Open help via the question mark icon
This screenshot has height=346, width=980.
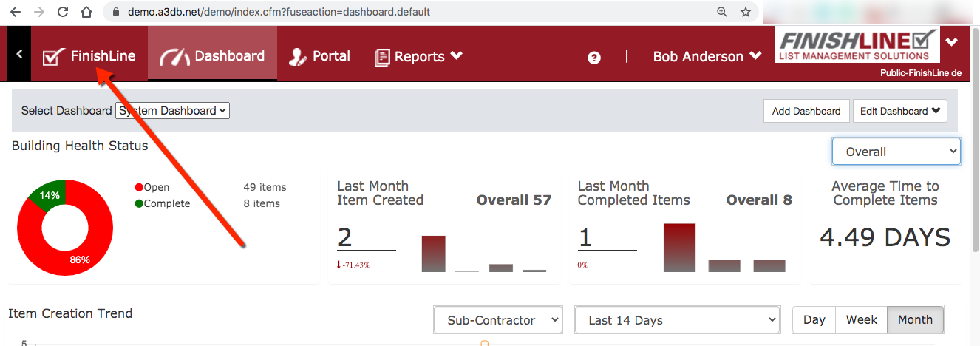[593, 58]
